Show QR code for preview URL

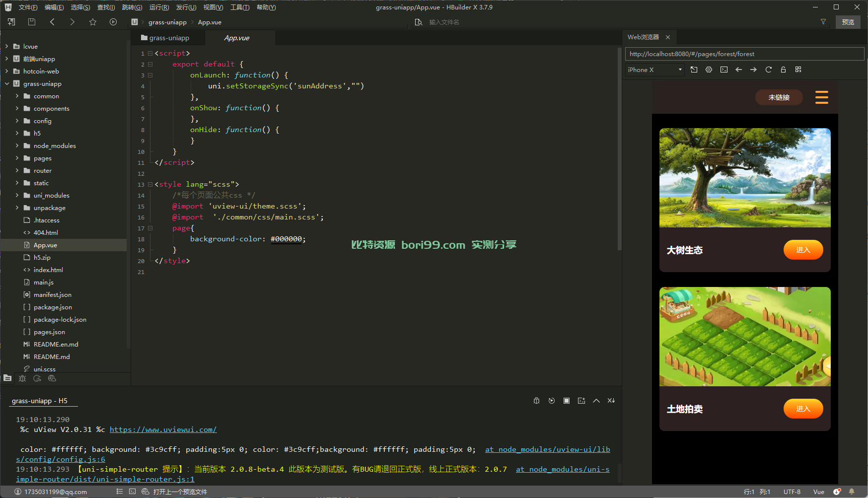coord(798,70)
